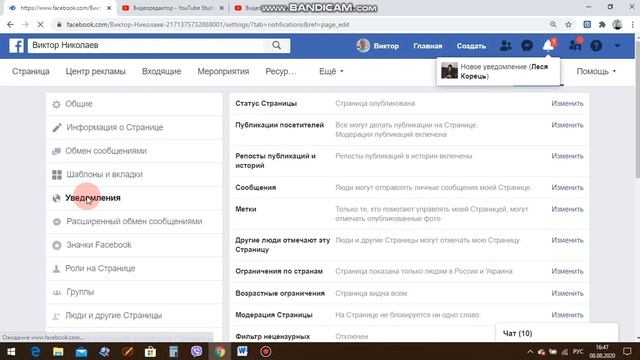Go to Главная in the header
This screenshot has height=360, width=640.
point(427,46)
